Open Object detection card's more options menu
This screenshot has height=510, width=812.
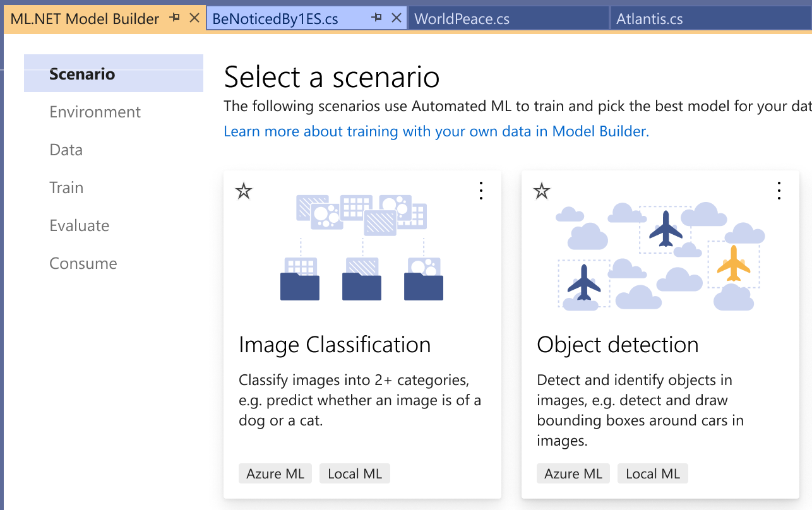click(779, 191)
